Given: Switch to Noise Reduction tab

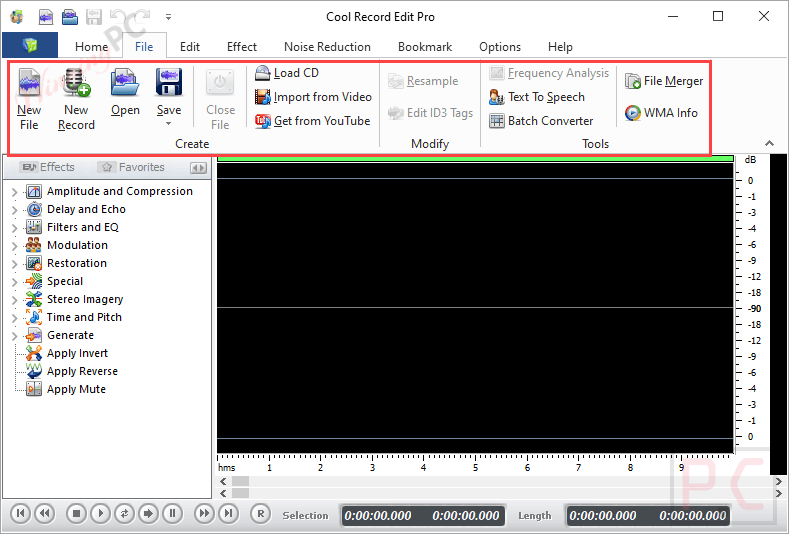Looking at the screenshot, I should pyautogui.click(x=327, y=47).
